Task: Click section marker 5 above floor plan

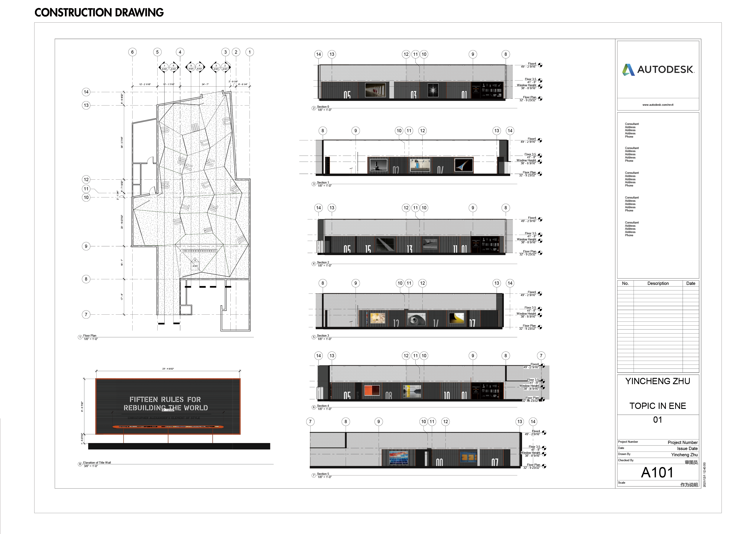Action: tap(191, 67)
